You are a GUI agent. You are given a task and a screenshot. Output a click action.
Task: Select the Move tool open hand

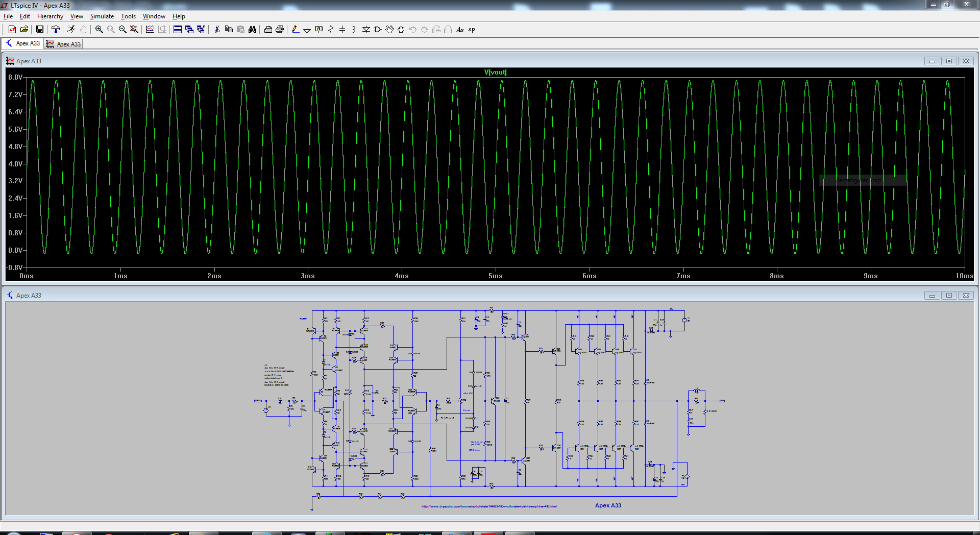click(389, 30)
